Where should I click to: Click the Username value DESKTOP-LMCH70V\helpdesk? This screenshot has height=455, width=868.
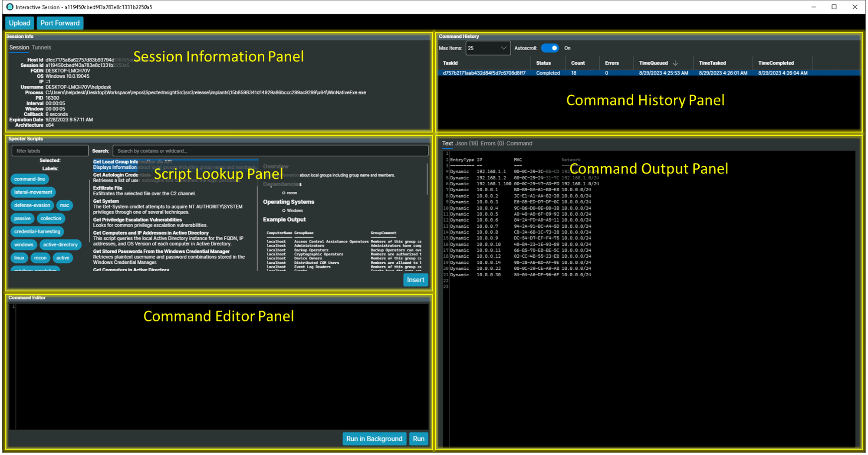click(x=78, y=87)
